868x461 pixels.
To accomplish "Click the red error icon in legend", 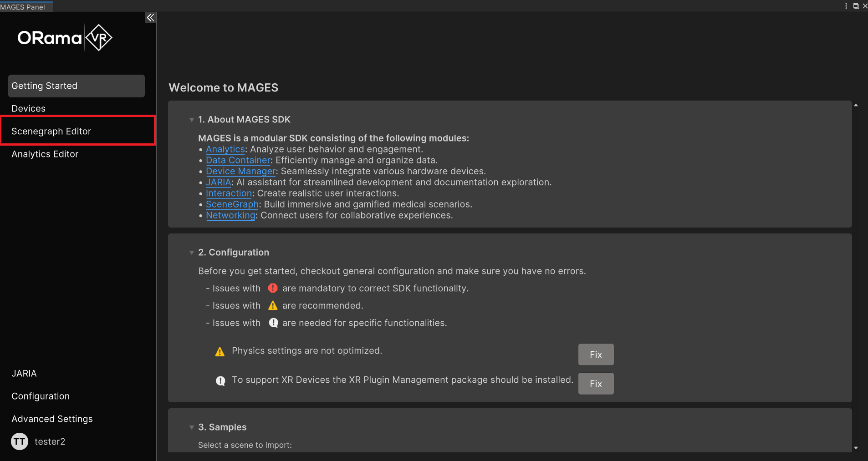I will 273,288.
